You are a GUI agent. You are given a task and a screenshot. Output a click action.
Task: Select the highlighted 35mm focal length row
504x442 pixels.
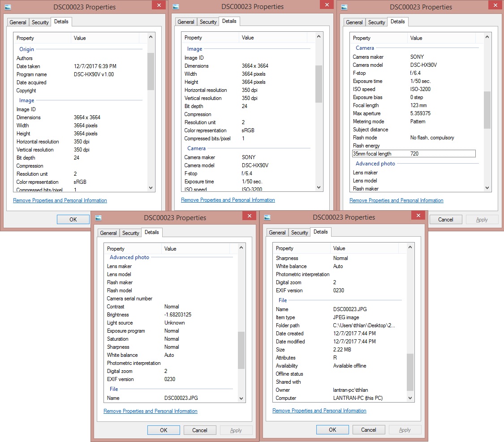[x=414, y=154]
